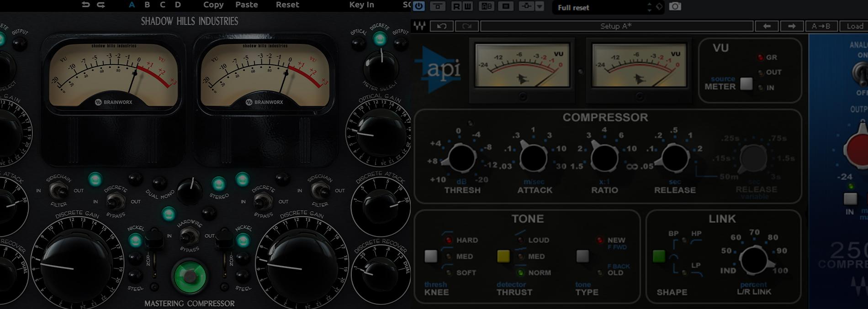Click the thresh KNEE selector button
868x309 pixels.
click(x=431, y=256)
